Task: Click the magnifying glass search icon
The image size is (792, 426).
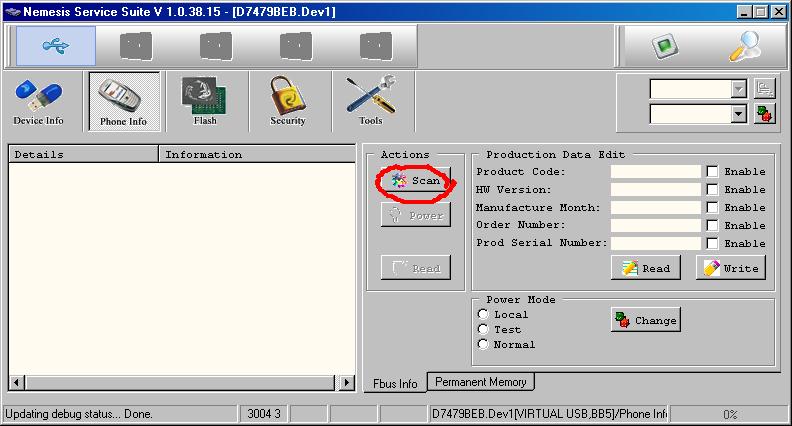Action: [745, 46]
